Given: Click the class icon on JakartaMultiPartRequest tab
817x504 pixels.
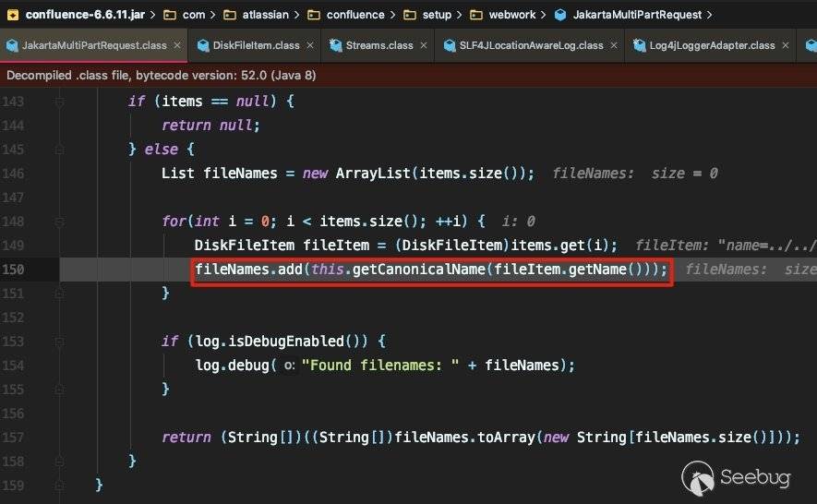Looking at the screenshot, I should click(12, 46).
